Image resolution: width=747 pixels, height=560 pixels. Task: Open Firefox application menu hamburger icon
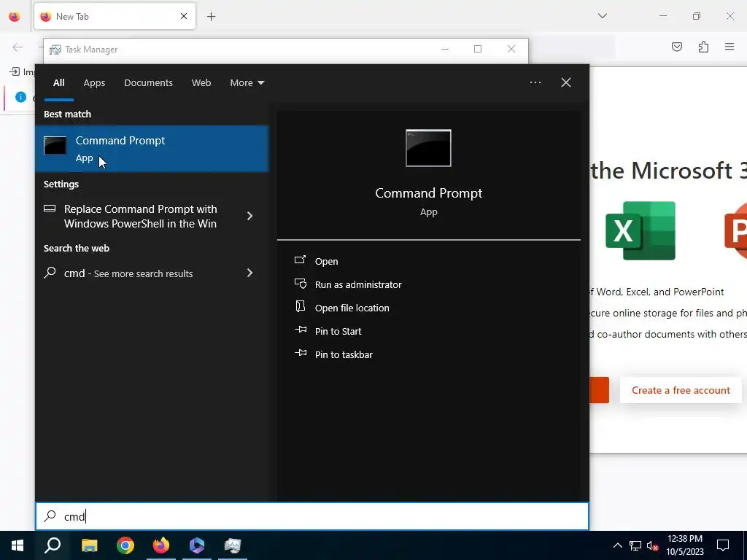click(x=729, y=47)
